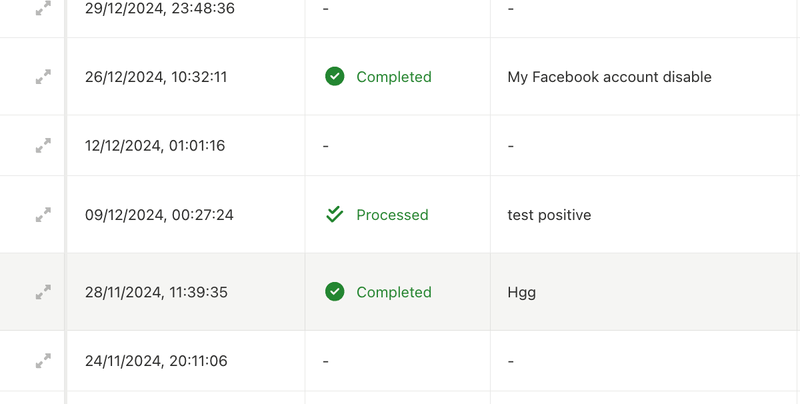Open the "test positive" comment cell
Image resolution: width=800 pixels, height=404 pixels.
[x=549, y=215]
